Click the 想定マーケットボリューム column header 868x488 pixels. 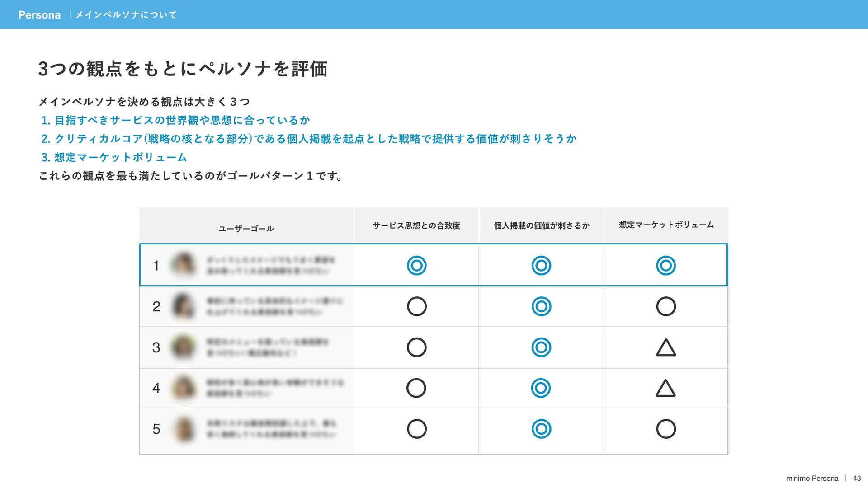(x=666, y=225)
